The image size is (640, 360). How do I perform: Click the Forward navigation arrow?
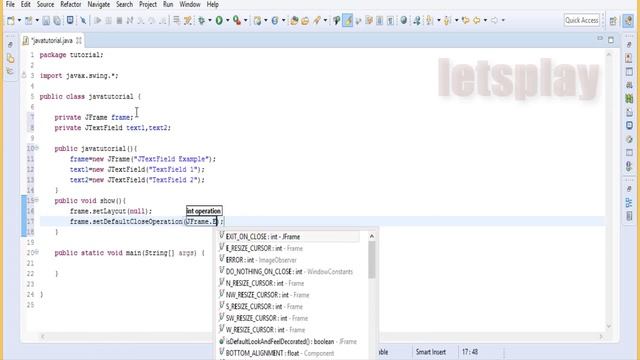pyautogui.click(x=494, y=20)
